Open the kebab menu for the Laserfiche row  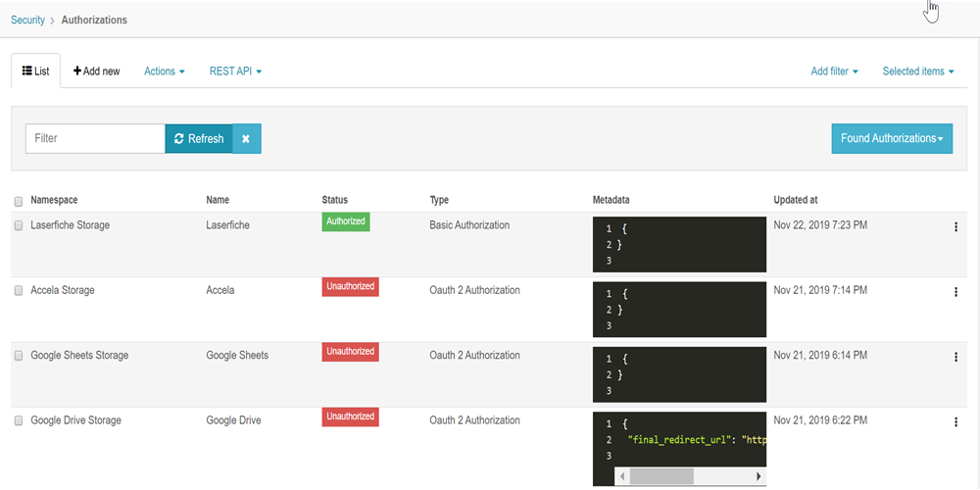click(955, 227)
